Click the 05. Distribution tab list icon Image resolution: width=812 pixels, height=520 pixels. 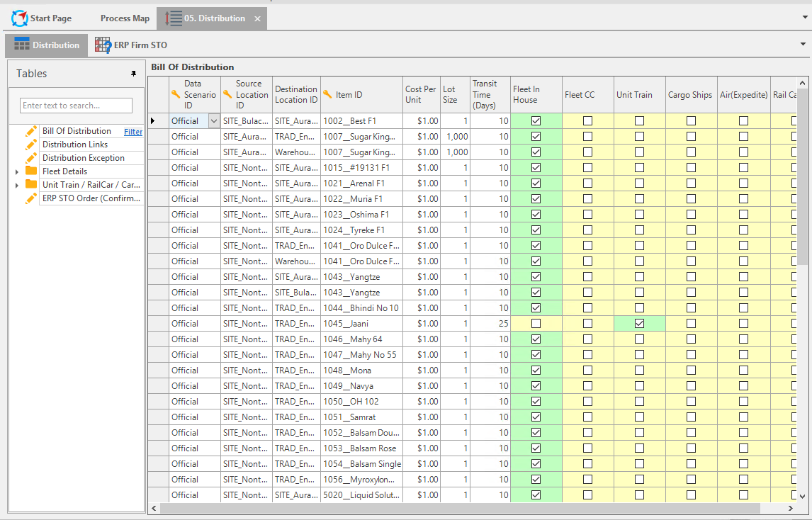click(x=174, y=18)
